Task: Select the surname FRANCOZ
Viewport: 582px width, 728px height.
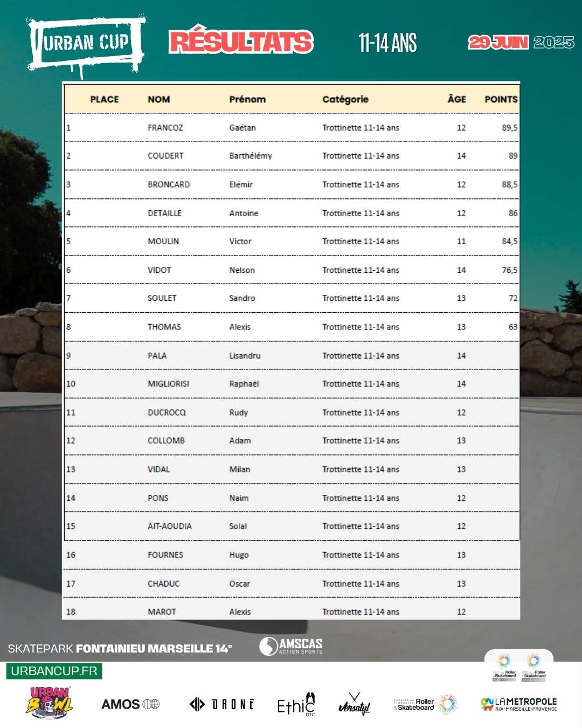Action: (x=165, y=128)
